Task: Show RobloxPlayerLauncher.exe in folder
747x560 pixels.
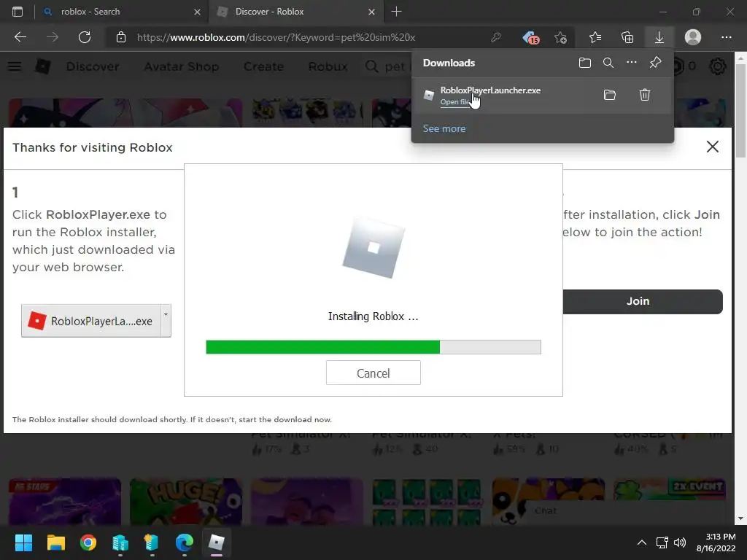Action: click(x=609, y=95)
